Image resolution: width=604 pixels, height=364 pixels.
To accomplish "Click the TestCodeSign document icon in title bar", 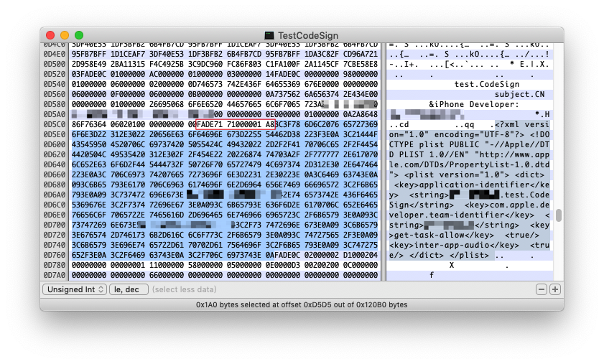I will tap(269, 35).
